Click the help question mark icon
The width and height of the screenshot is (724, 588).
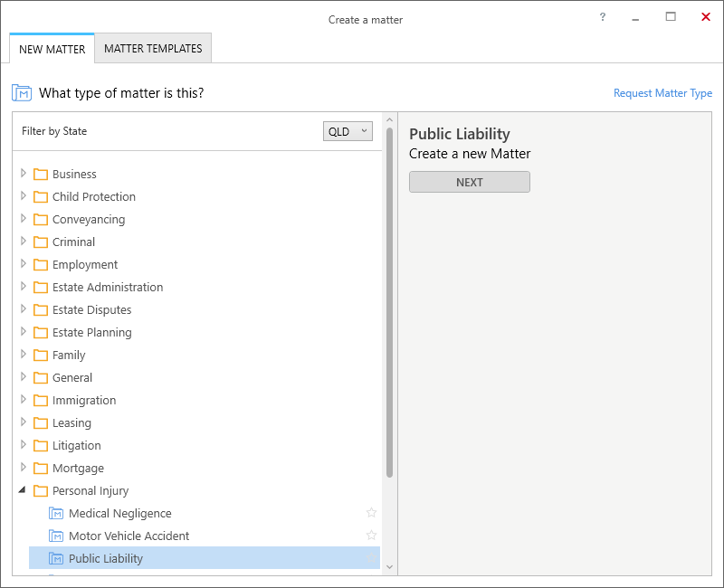tap(603, 17)
